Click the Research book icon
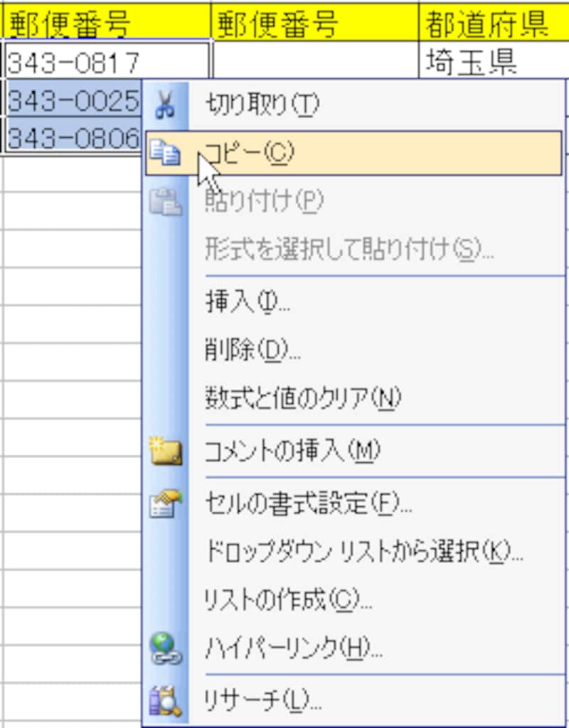This screenshot has width=569, height=728. pos(166,700)
